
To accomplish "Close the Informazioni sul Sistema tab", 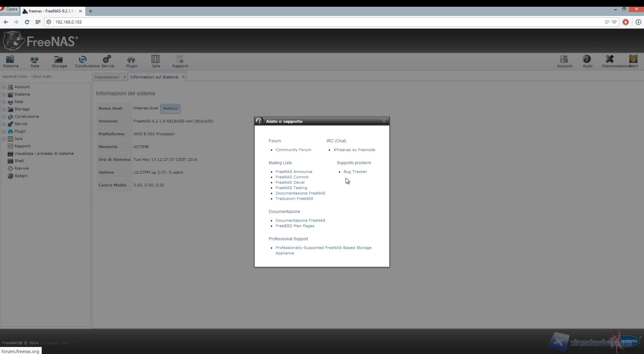I will (183, 77).
